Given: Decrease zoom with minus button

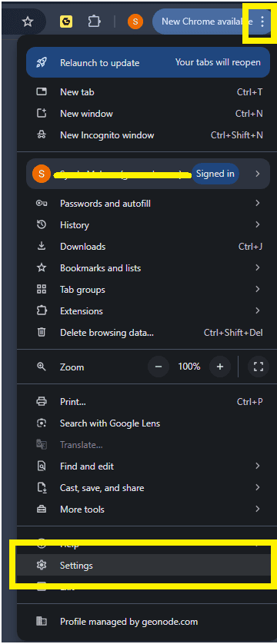Looking at the screenshot, I should [159, 367].
